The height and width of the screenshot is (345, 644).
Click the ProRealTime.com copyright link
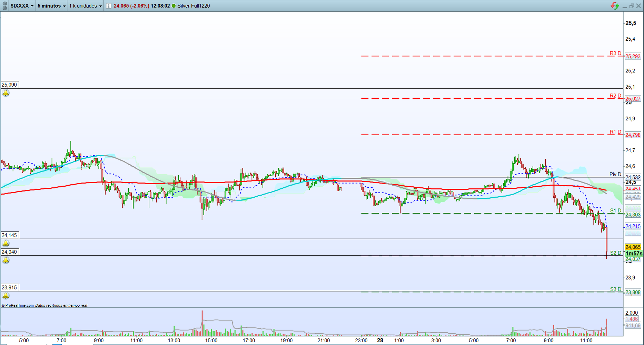(x=18, y=305)
